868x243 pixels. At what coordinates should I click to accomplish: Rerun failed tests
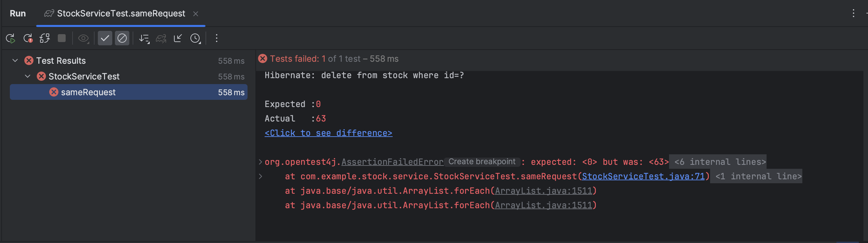[28, 38]
